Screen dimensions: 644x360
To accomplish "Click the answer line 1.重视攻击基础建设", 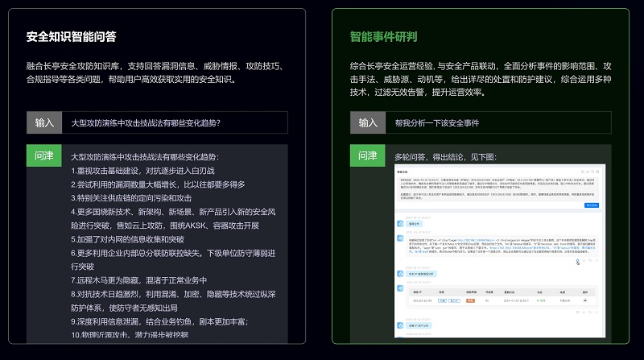I will 142,171.
